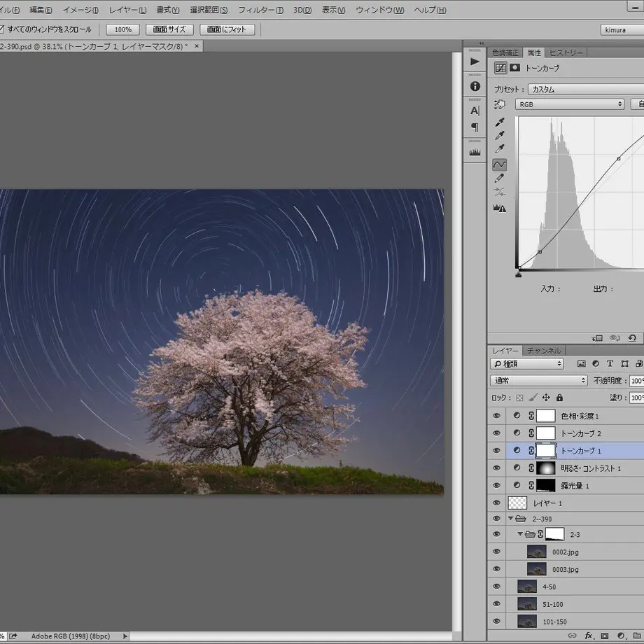Add a layer mask from bottom bar
Viewport: 644px width, 644px height.
coord(605,636)
